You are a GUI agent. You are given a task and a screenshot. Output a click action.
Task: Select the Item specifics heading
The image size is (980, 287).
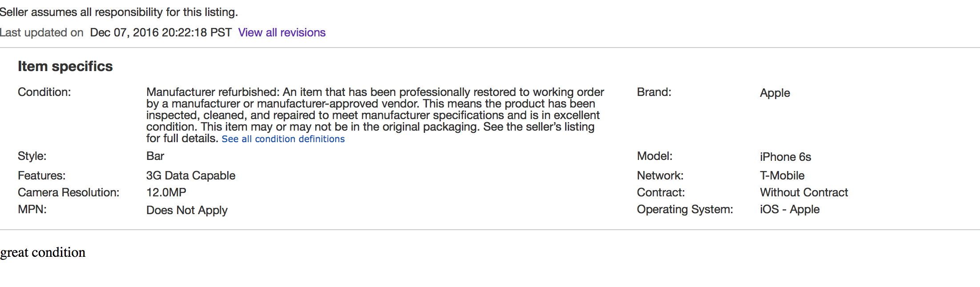click(x=65, y=66)
